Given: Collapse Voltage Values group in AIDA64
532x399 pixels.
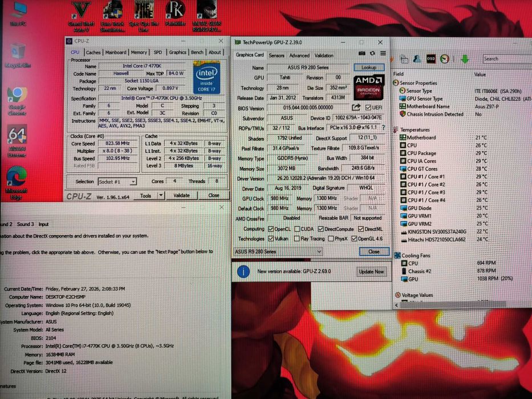Looking at the screenshot, I should pyautogui.click(x=397, y=295).
